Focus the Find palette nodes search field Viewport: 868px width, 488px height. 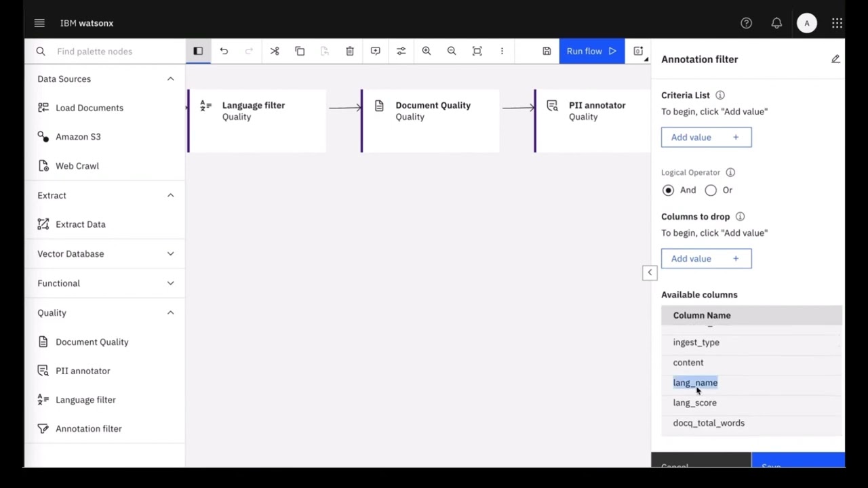105,51
